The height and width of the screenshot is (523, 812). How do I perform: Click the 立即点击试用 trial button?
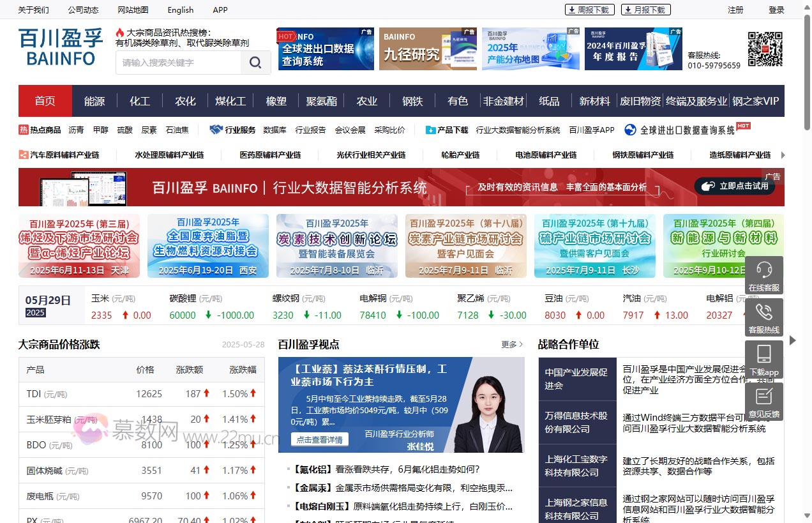click(x=734, y=186)
